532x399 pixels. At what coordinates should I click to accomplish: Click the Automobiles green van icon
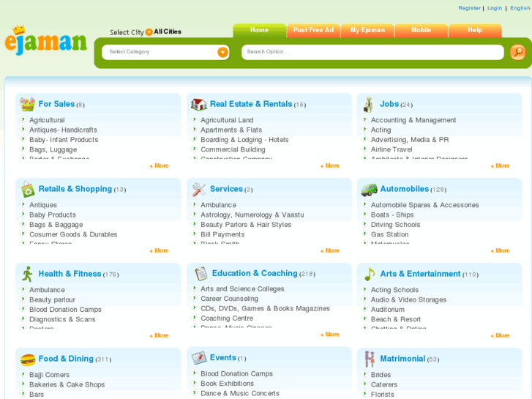click(x=369, y=190)
